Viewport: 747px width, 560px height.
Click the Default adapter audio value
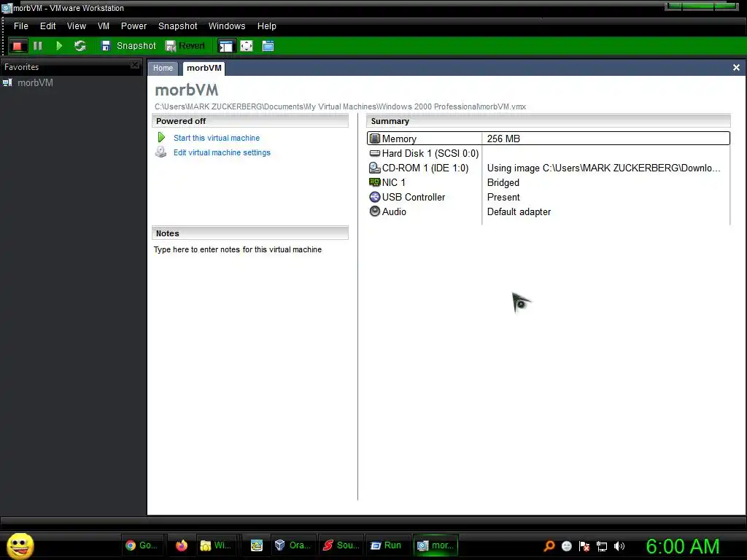519,212
